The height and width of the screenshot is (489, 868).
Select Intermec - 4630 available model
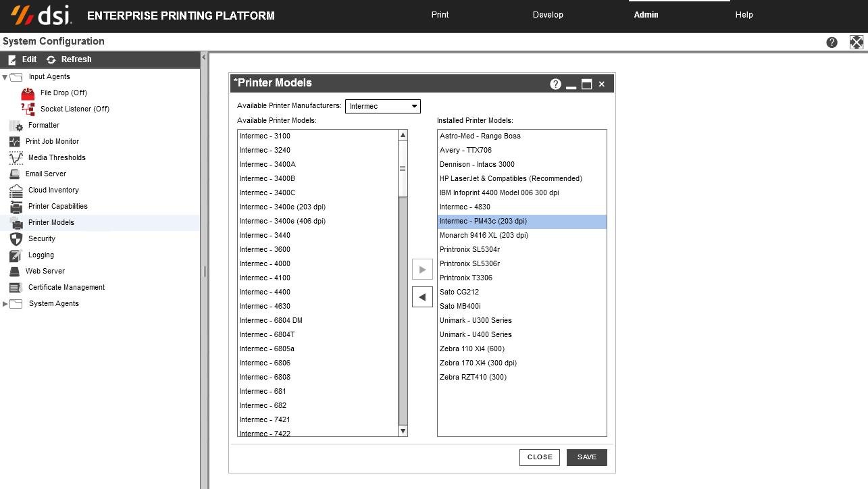coord(317,306)
